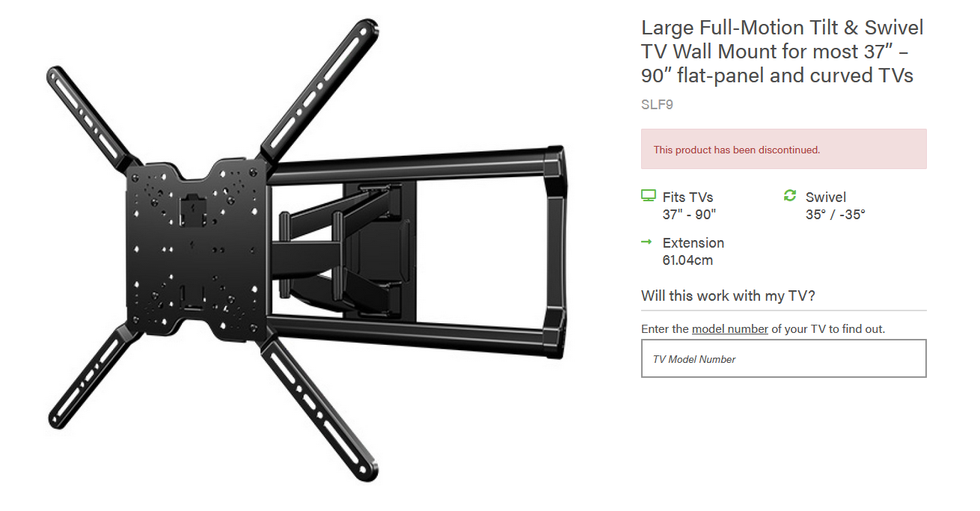Click the TV wall mount product image

pyautogui.click(x=307, y=250)
